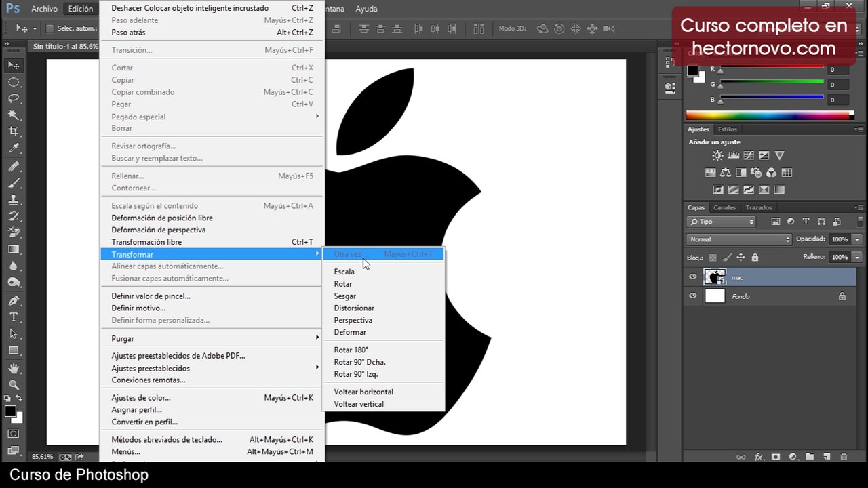This screenshot has height=488, width=868.
Task: Expand the Ajustes preestablecidos submenu
Action: coord(213,368)
